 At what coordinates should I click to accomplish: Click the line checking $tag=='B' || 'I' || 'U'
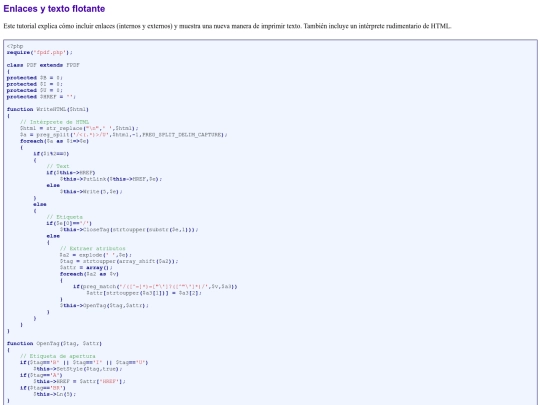[x=84, y=362]
